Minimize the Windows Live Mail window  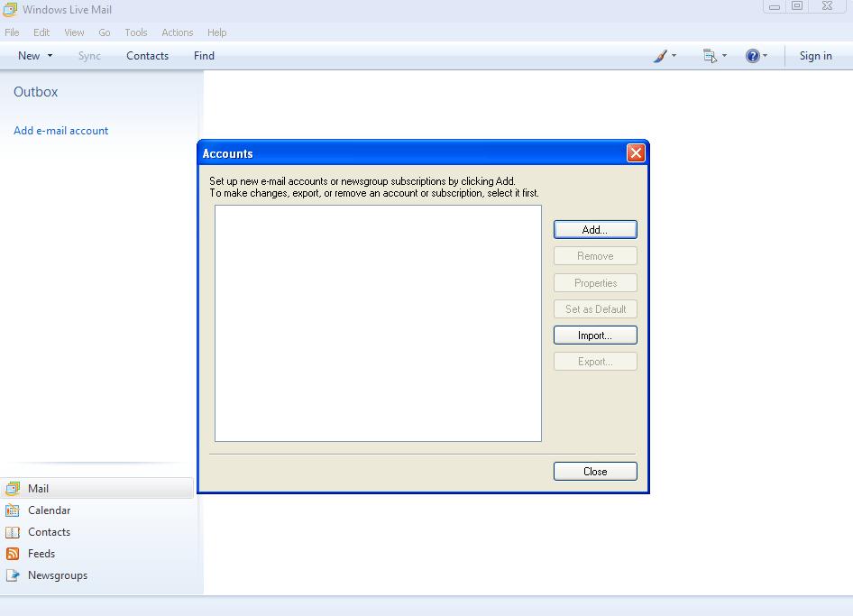[775, 6]
